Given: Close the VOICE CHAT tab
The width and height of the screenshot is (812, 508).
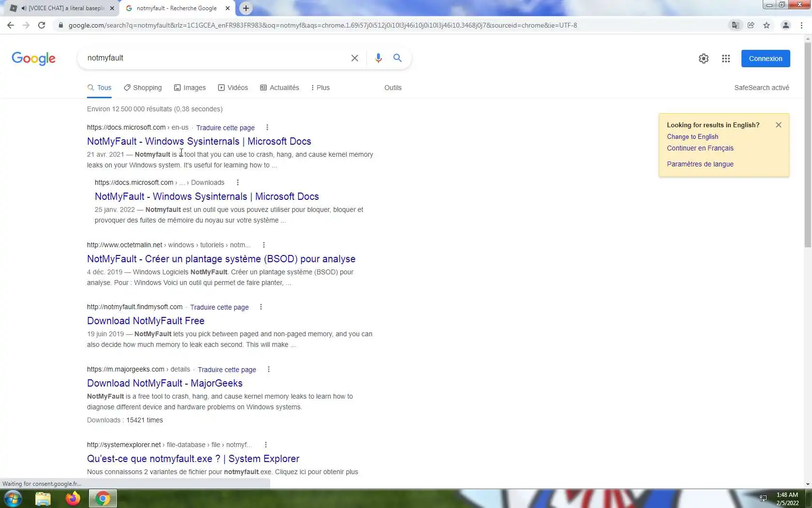Looking at the screenshot, I should pyautogui.click(x=112, y=8).
